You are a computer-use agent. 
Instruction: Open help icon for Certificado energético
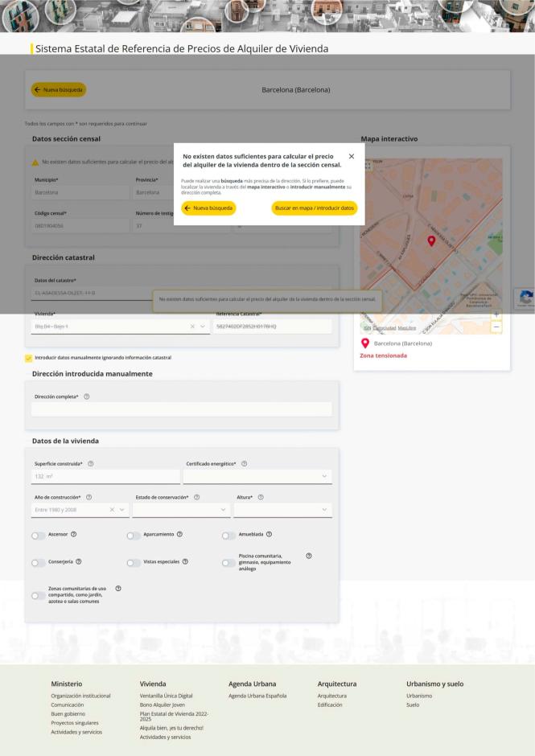(244, 463)
